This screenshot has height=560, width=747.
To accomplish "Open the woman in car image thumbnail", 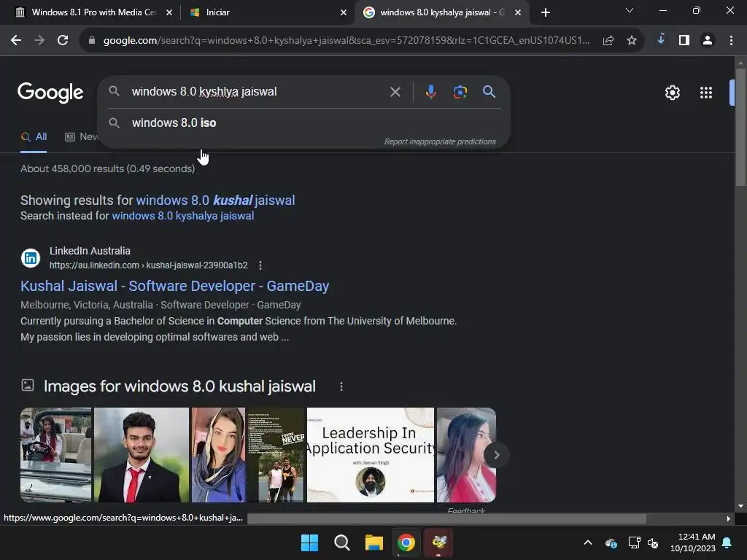I will click(55, 455).
